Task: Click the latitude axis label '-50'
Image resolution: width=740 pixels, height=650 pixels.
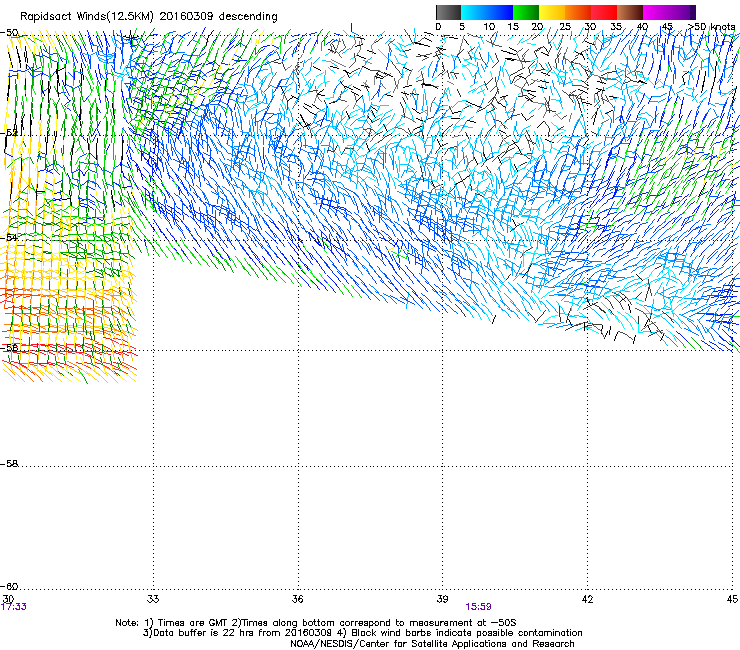Action: pos(9,33)
